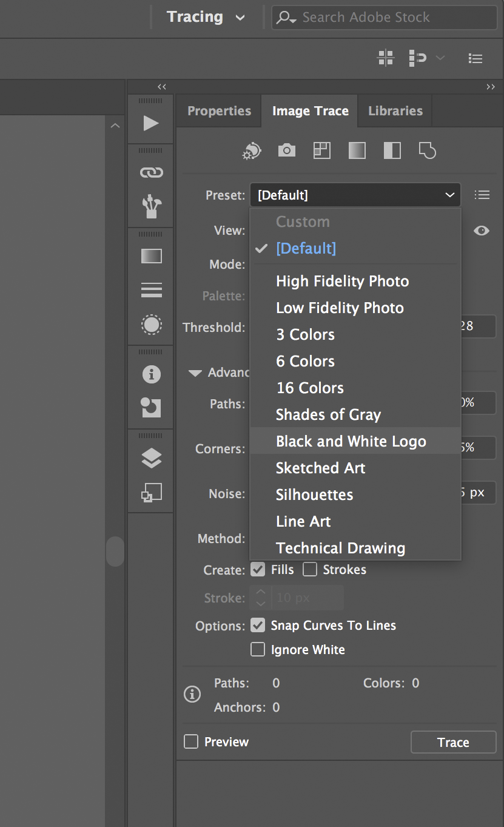The width and height of the screenshot is (504, 827).
Task: Click the Low Color preset icon
Action: [322, 150]
